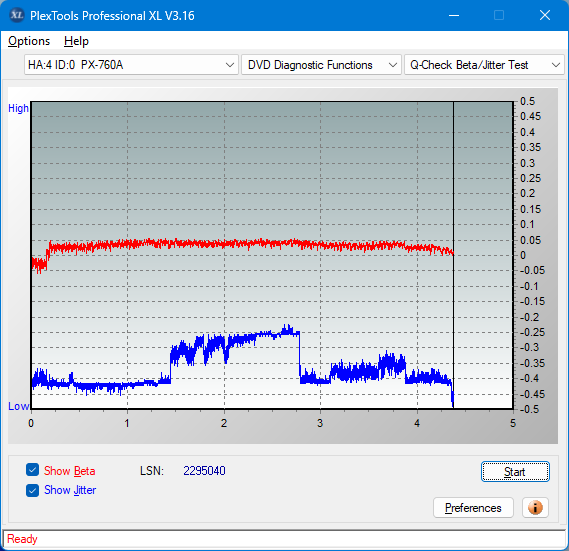Open the PX-760A drive dropdown

[x=131, y=65]
